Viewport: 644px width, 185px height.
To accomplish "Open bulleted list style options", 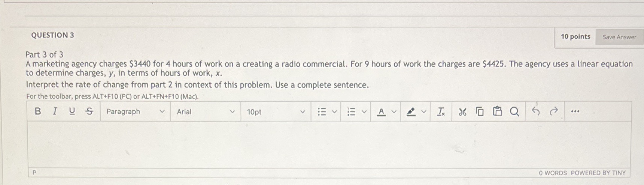I will [x=334, y=111].
